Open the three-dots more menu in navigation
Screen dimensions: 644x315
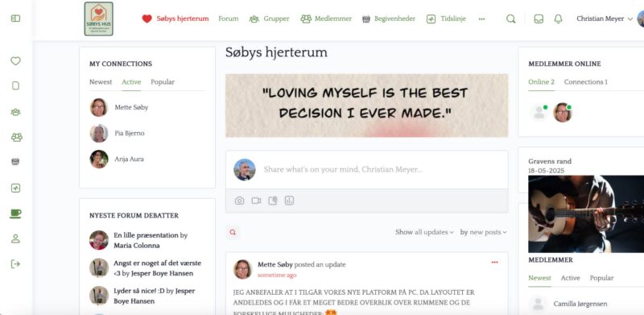(481, 19)
